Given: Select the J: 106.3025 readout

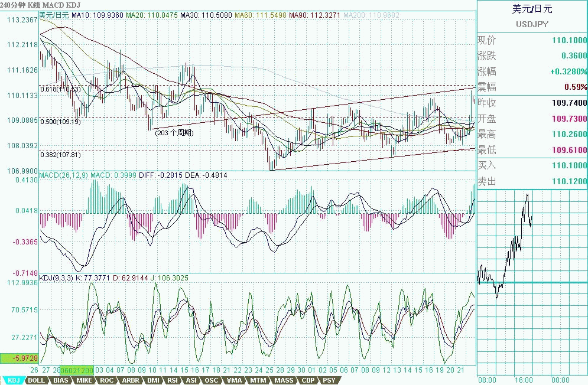Looking at the screenshot, I should coord(170,278).
